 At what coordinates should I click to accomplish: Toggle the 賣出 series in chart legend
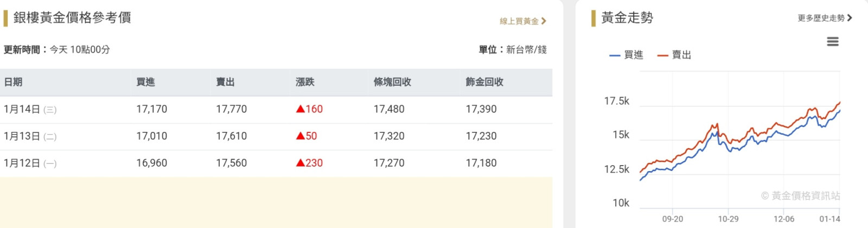(674, 55)
